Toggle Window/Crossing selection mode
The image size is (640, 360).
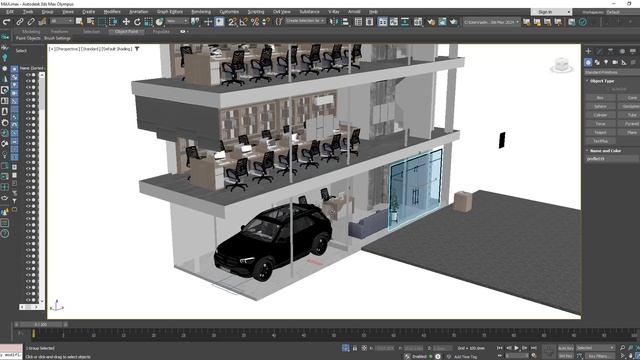pos(113,22)
